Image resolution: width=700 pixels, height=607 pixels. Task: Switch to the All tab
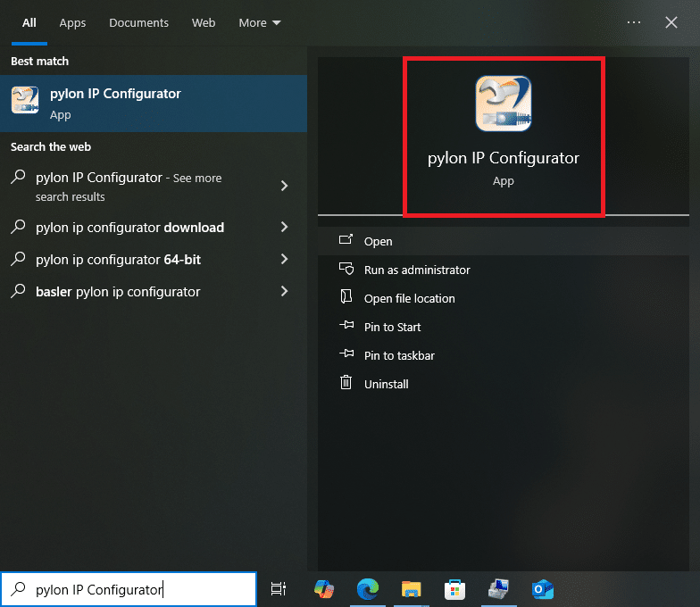29,23
